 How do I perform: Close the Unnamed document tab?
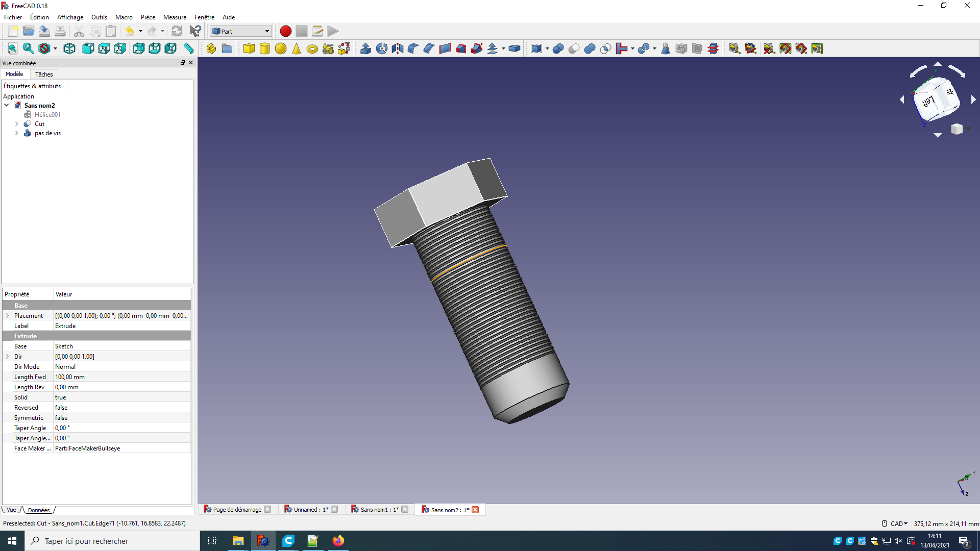(x=334, y=510)
